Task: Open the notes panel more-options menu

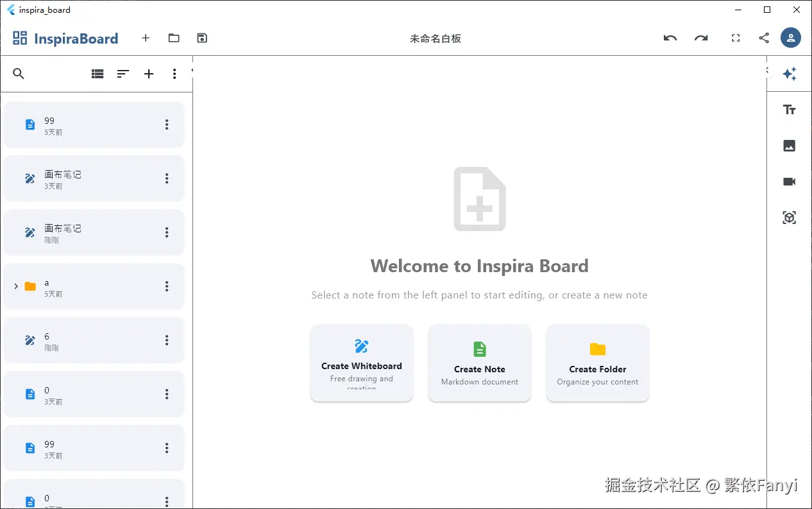Action: pyautogui.click(x=174, y=74)
